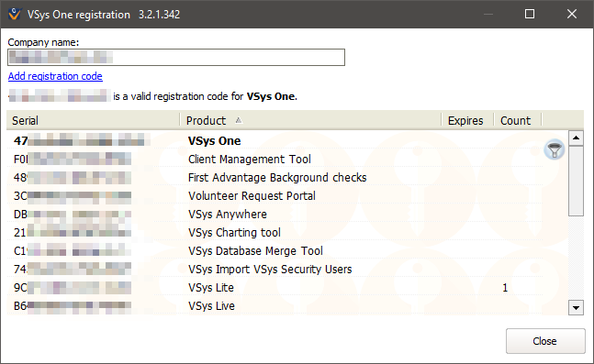Viewport: 594px width, 364px height.
Task: Click the Product sort arrow indicator
Action: (x=239, y=120)
